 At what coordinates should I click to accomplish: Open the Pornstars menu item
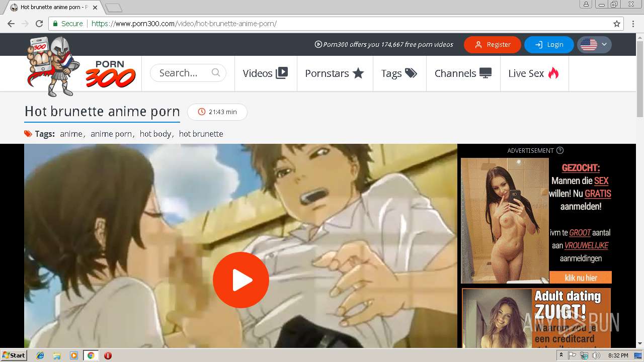[334, 73]
